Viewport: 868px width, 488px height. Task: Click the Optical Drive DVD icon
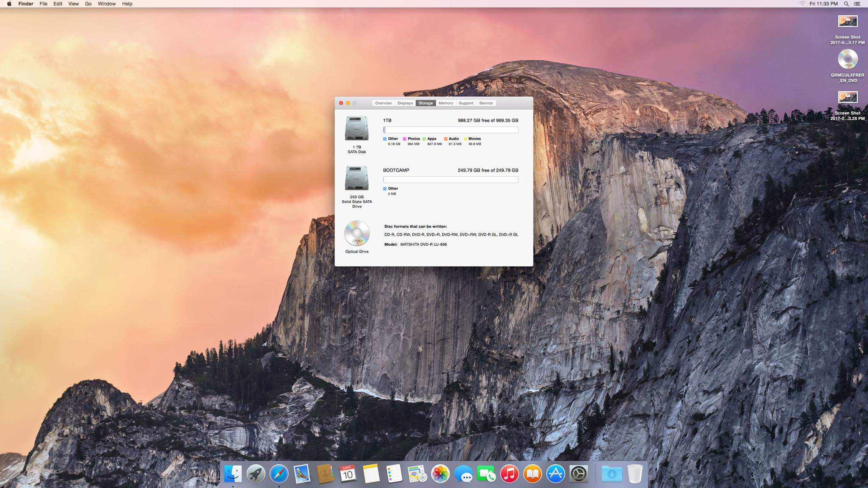point(356,233)
